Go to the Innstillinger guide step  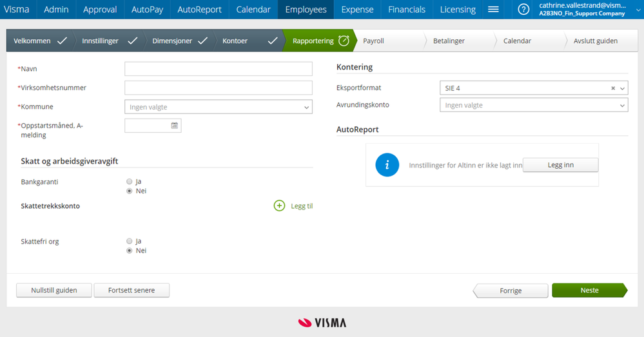click(x=109, y=41)
